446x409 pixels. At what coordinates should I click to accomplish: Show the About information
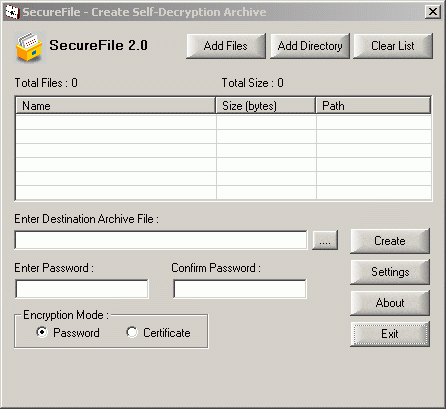pos(390,303)
